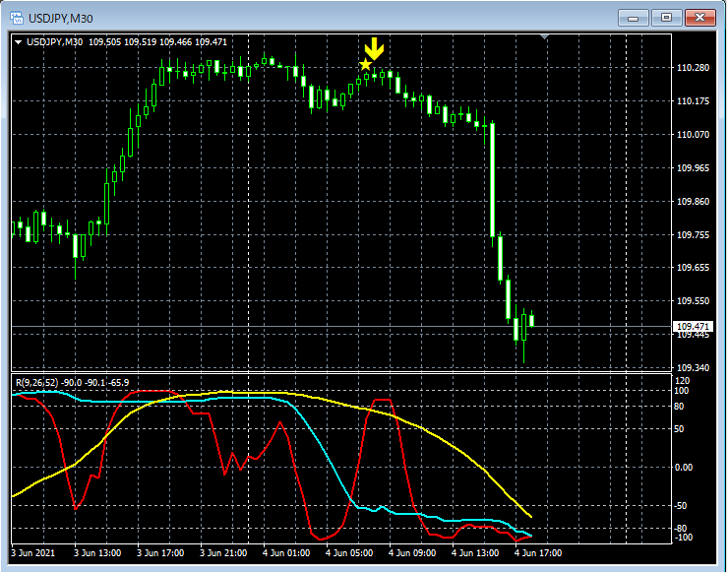Click price axis value 109.860
Viewport: 728px width, 572px height.
[694, 202]
